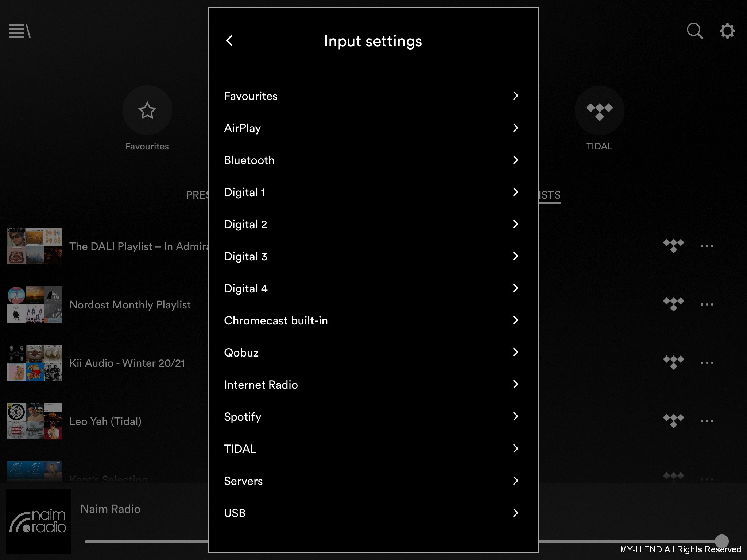Expand Digital 3 settings chevron

click(x=515, y=256)
